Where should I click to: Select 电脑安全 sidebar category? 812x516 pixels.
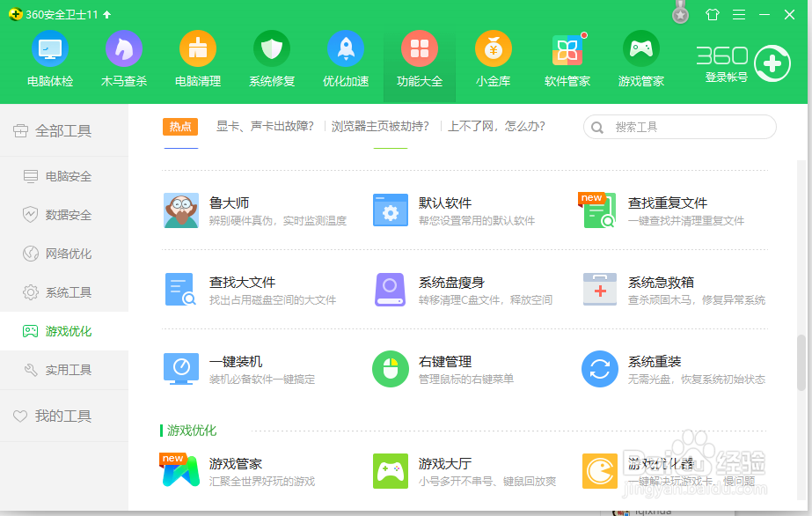[x=64, y=176]
